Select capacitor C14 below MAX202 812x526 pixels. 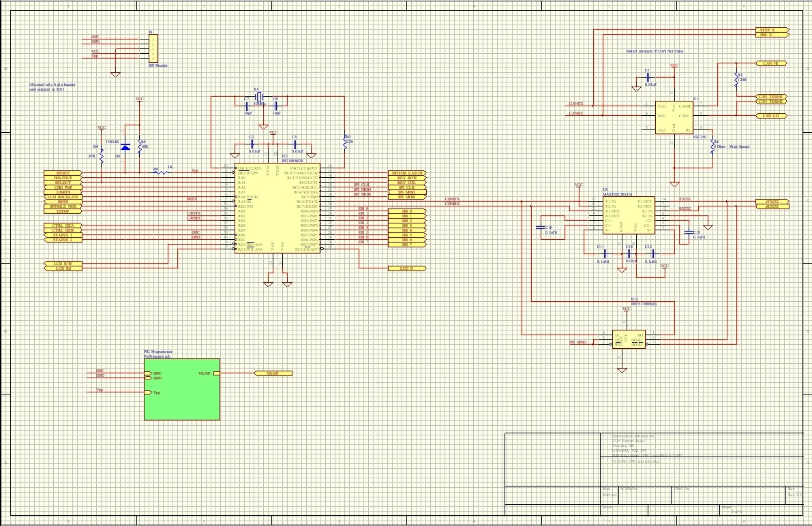(627, 253)
